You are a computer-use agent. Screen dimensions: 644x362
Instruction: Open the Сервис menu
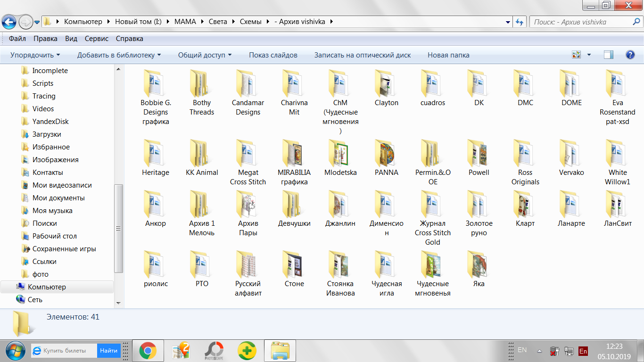point(97,39)
